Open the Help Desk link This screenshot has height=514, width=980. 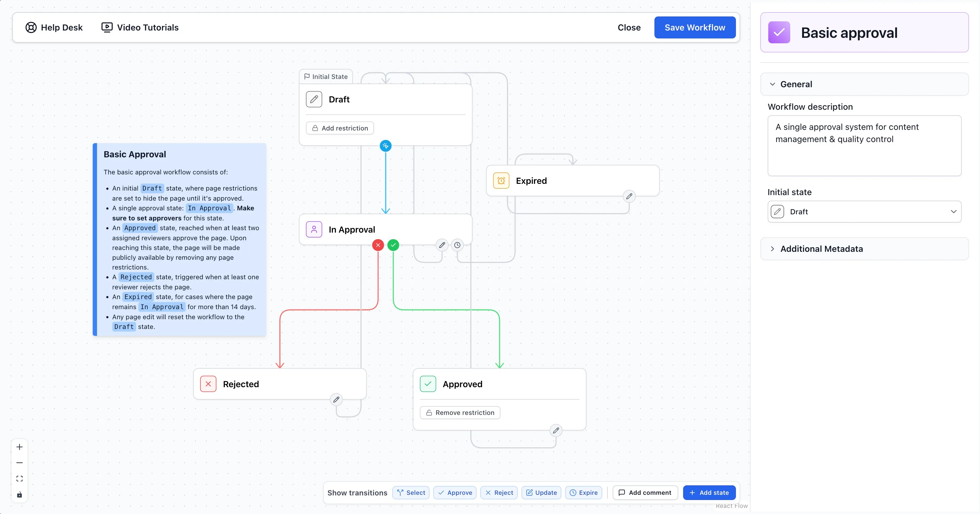[x=54, y=27]
